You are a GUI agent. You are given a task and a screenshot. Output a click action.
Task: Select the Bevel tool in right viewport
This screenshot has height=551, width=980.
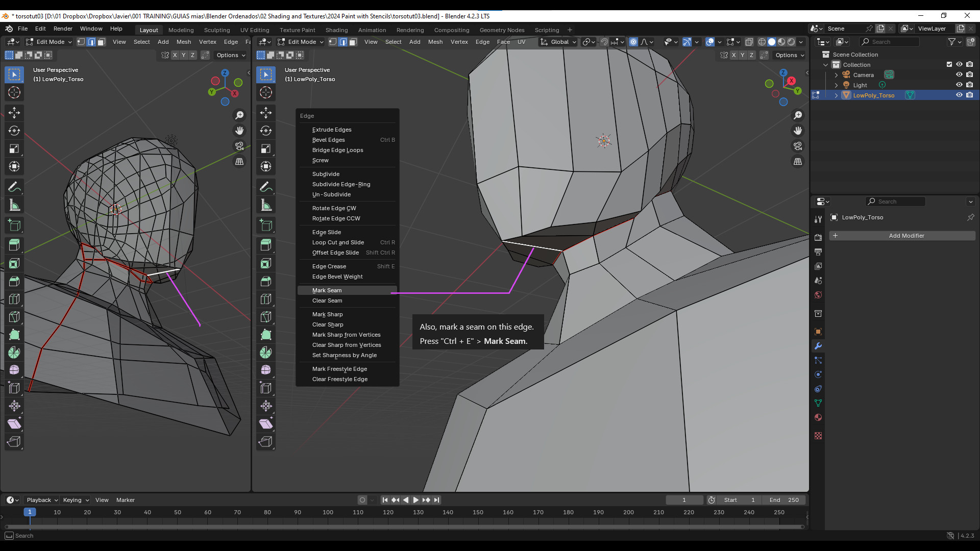click(x=266, y=281)
